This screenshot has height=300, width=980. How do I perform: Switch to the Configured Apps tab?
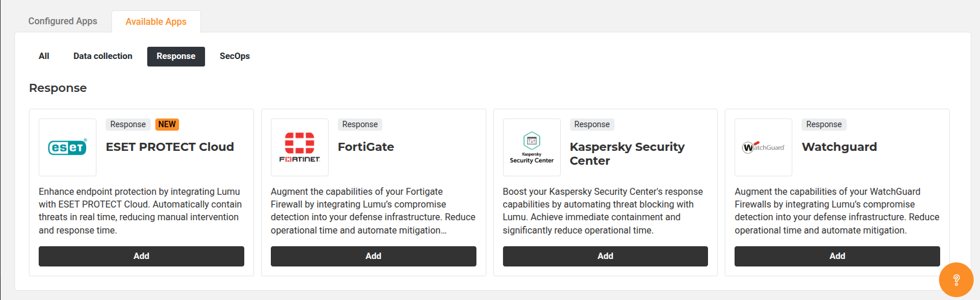(62, 21)
